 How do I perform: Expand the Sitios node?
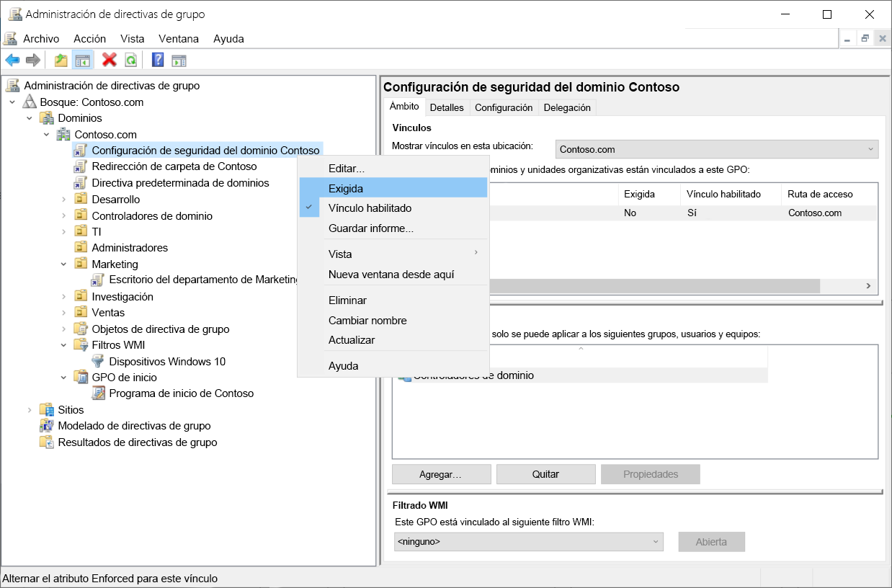pos(30,410)
